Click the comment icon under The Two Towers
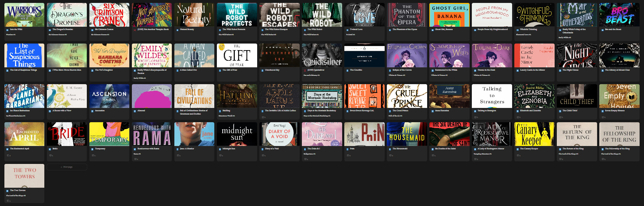 8,201
